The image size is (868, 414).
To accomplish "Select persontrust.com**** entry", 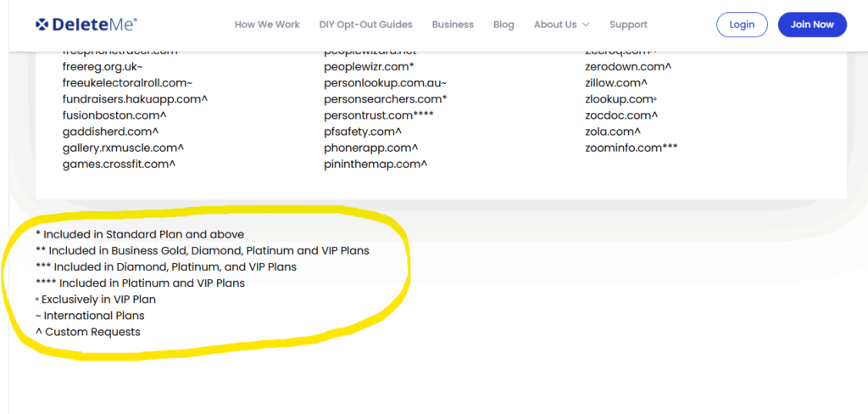I will [x=379, y=115].
